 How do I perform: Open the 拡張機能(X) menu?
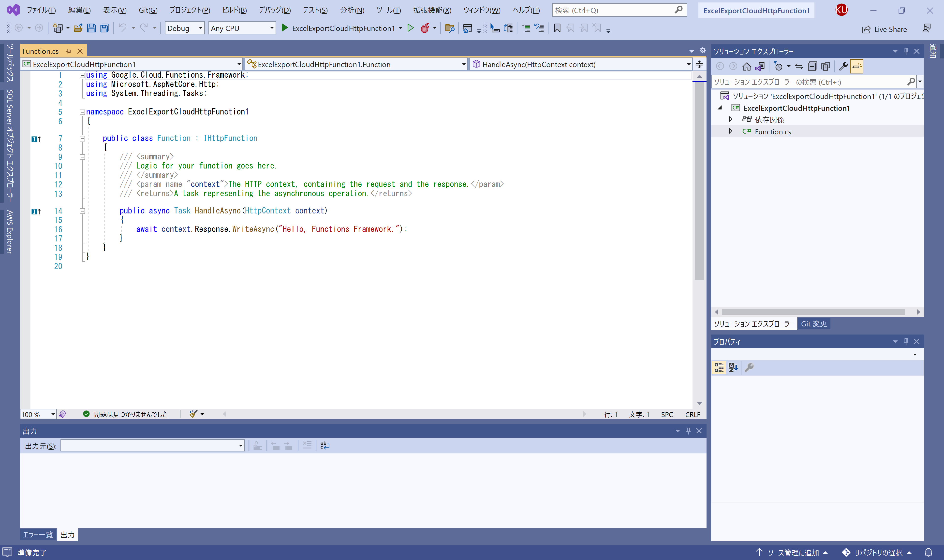[x=432, y=10]
